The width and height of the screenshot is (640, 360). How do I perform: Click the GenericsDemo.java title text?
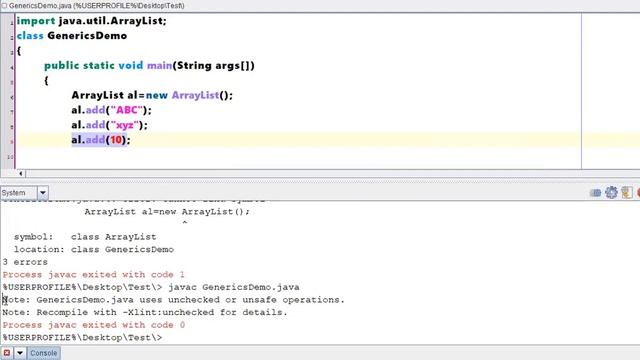(97, 6)
